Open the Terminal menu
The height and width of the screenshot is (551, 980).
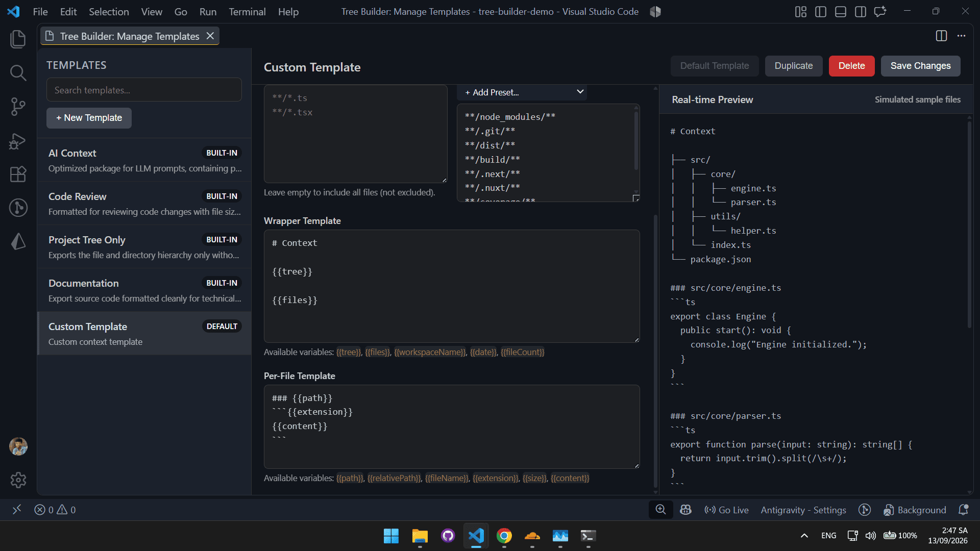pyautogui.click(x=247, y=12)
